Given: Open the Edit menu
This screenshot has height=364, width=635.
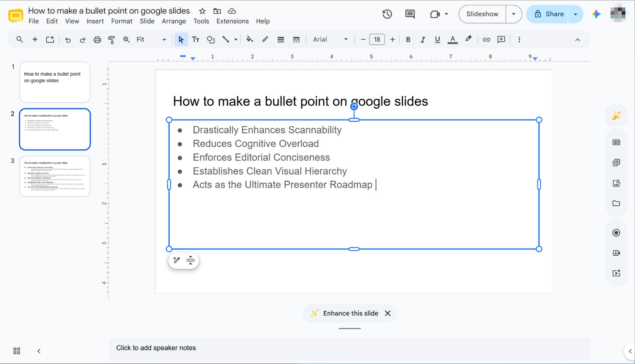Looking at the screenshot, I should click(x=52, y=21).
